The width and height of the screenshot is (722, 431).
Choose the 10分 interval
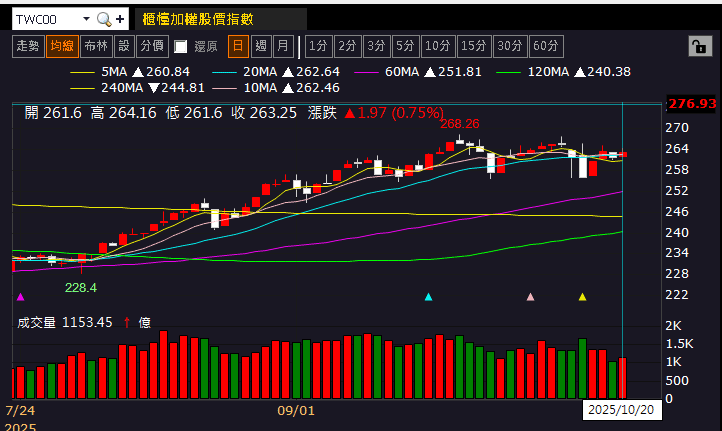tap(438, 46)
